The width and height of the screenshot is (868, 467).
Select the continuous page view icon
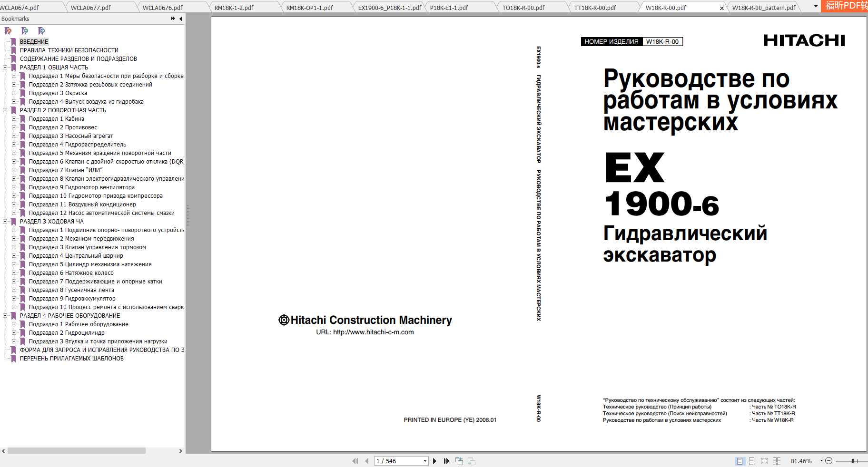(x=752, y=461)
